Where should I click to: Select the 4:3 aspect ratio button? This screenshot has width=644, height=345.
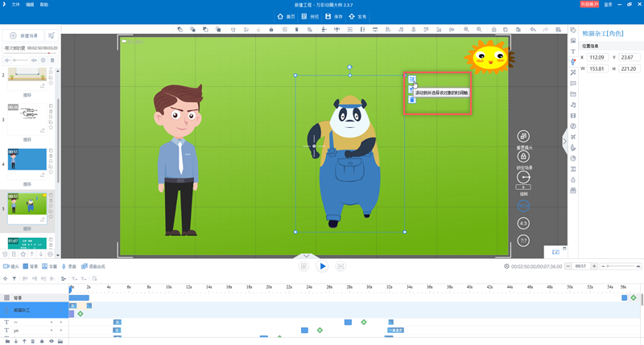[523, 224]
